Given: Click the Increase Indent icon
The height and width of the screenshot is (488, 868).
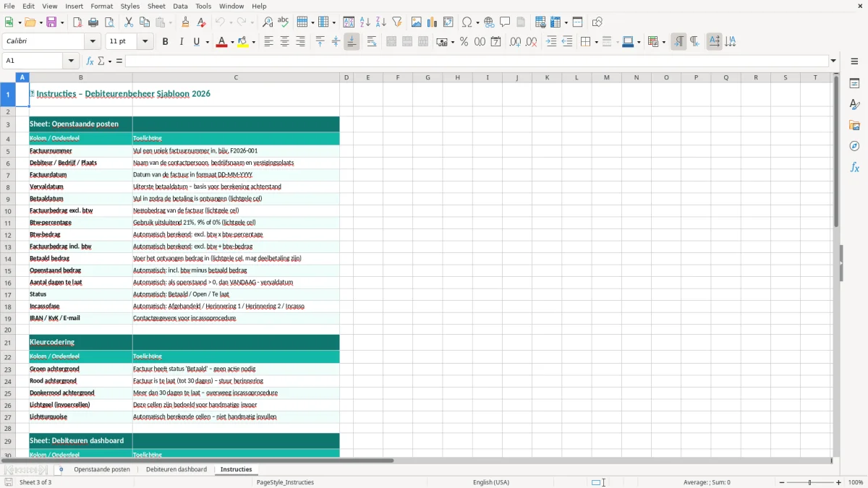Looking at the screenshot, I should point(551,42).
